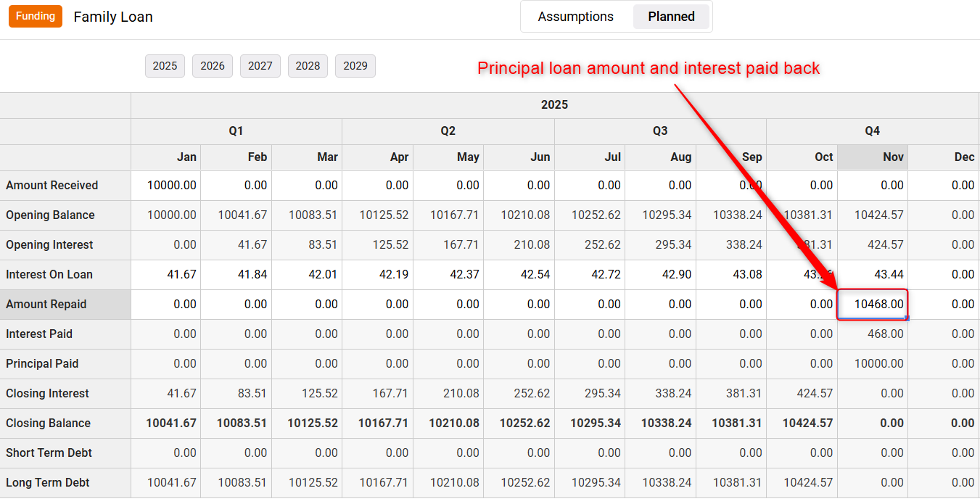Click the Closing Interest row label
Screen dimensions: 980x504
click(65, 394)
